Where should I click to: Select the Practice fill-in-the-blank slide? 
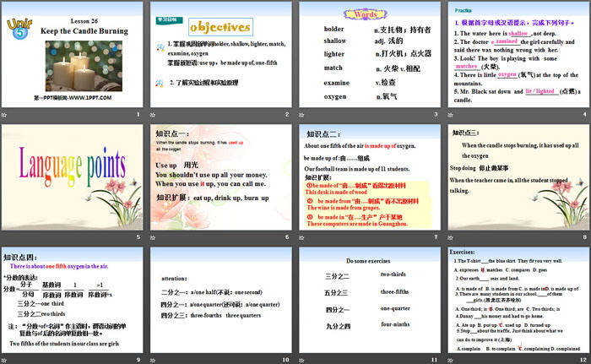click(517, 54)
